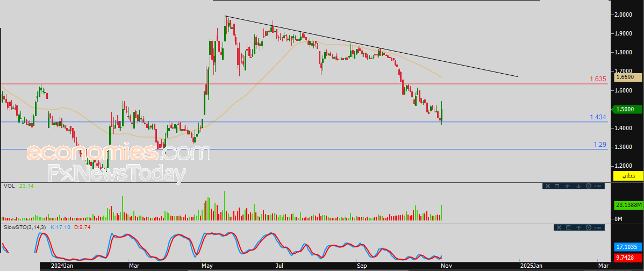Image resolution: width=644 pixels, height=271 pixels.
Task: Open more options for VOL panel
Action: click(598, 186)
